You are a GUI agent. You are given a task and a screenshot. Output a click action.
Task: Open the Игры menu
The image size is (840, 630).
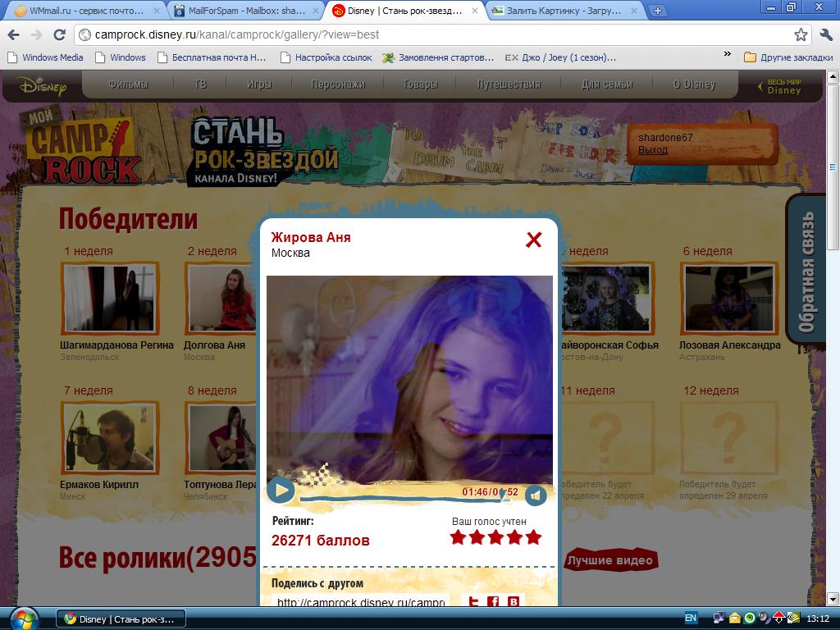point(259,84)
